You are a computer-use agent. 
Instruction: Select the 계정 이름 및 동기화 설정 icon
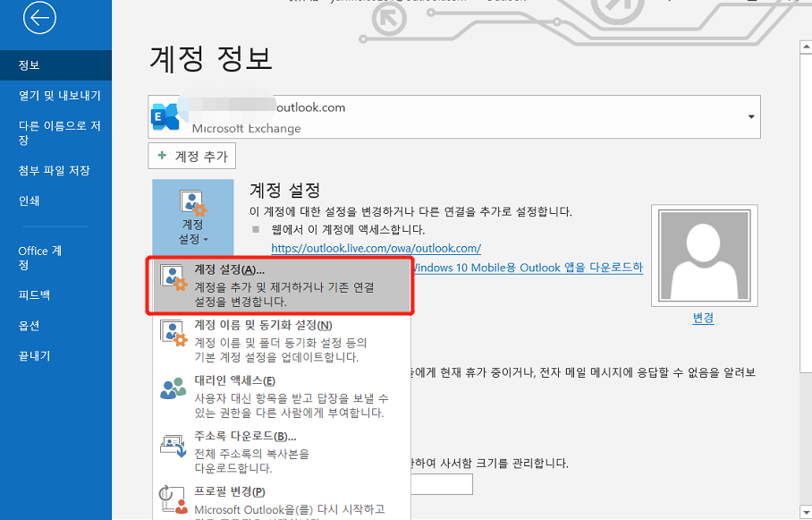point(173,332)
